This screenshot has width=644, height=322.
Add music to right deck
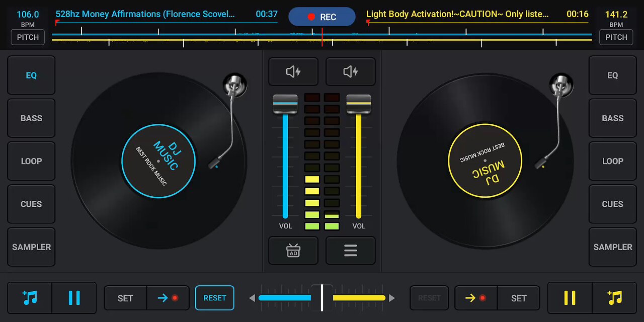coord(614,298)
